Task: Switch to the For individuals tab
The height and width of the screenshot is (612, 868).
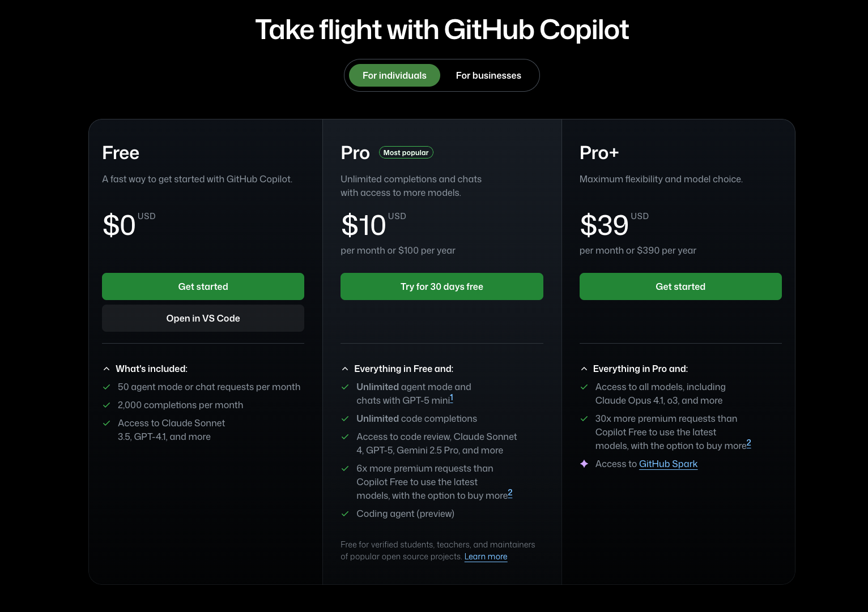Action: click(x=394, y=75)
